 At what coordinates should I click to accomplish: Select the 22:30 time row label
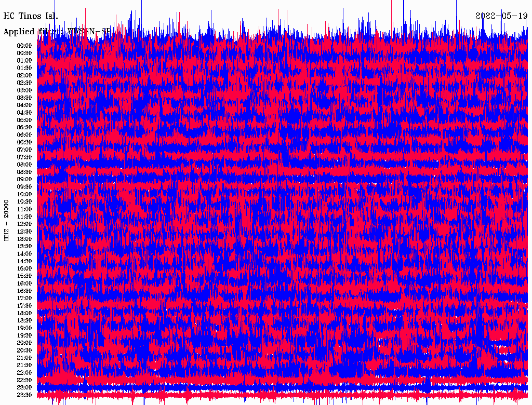click(24, 380)
